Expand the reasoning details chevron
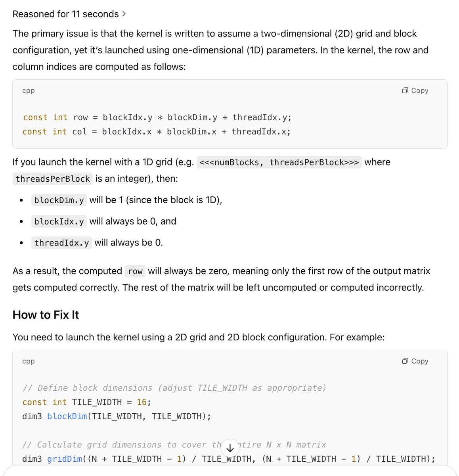 point(124,14)
